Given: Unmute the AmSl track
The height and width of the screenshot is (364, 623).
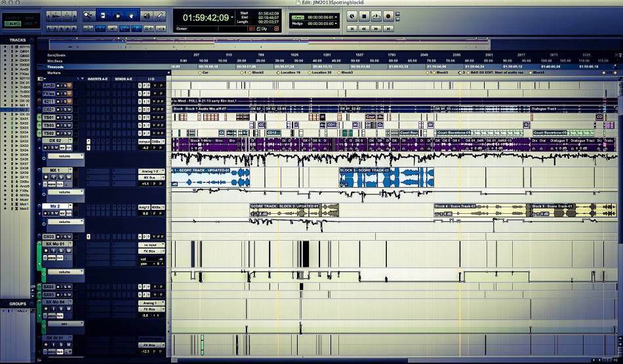Looking at the screenshot, I should [70, 85].
